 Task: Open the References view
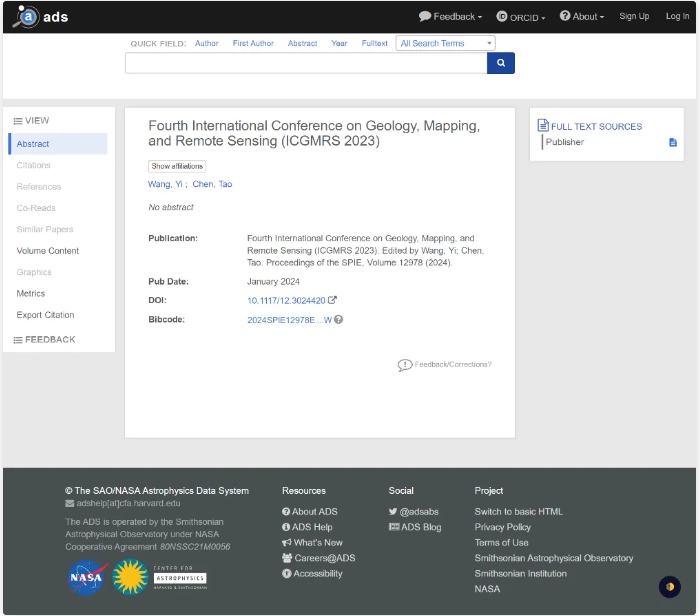coord(39,187)
